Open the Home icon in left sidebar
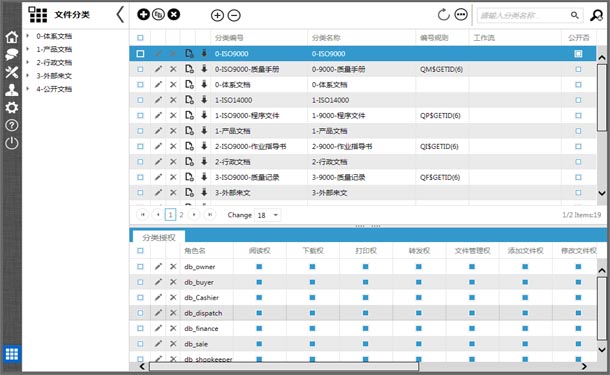Viewport: 610px width, 375px height. (x=12, y=37)
